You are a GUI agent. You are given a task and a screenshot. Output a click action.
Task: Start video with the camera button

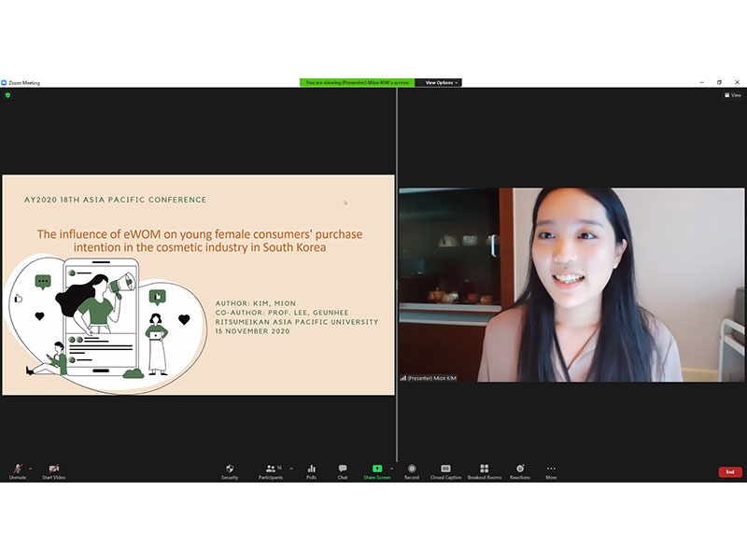click(53, 469)
